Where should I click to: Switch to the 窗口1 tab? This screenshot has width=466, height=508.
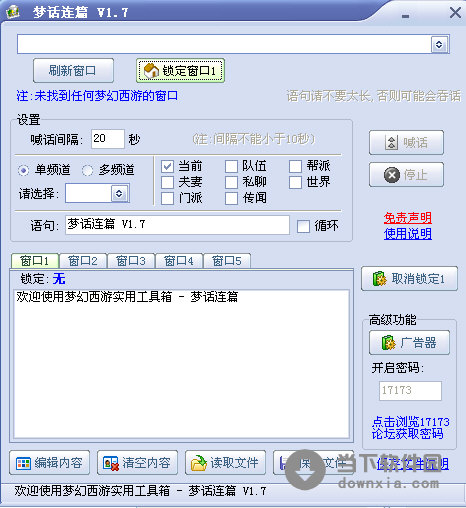pos(35,261)
